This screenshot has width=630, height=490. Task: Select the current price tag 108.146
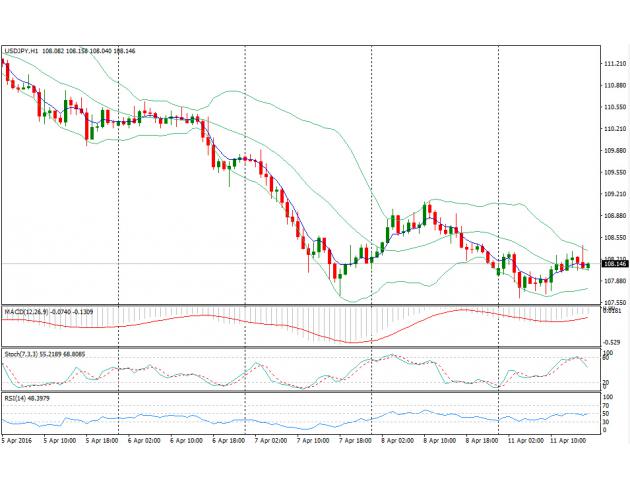(614, 266)
